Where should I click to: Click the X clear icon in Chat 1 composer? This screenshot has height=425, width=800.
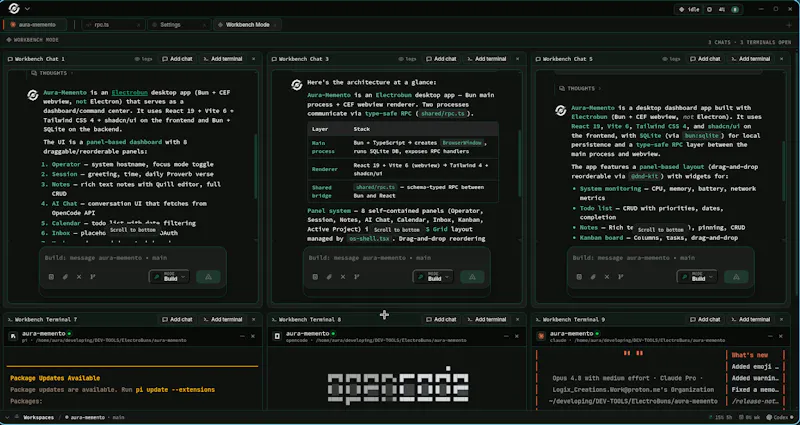[79, 277]
